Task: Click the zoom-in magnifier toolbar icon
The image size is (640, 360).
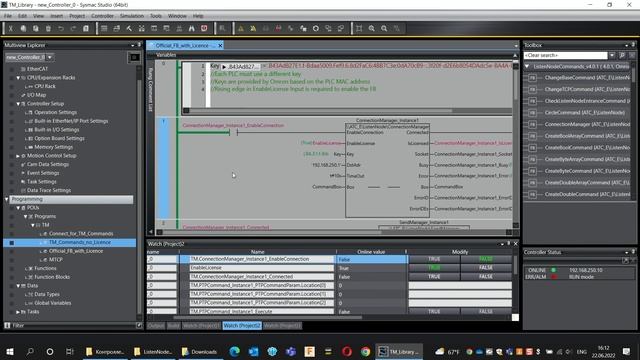Action: pos(371,29)
